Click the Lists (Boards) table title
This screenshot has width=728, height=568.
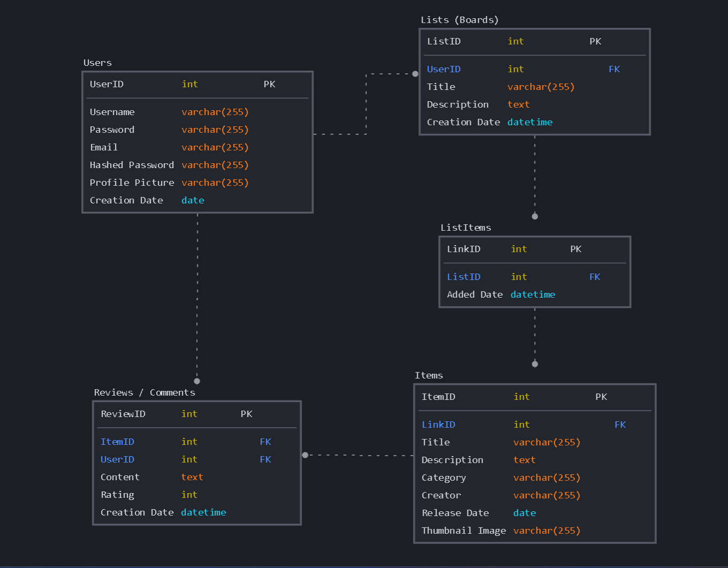coord(459,20)
